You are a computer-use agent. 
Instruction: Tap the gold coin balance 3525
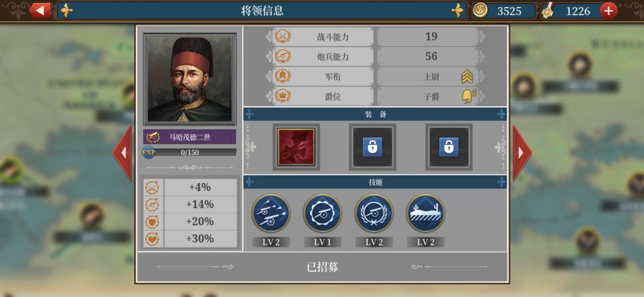[x=504, y=11]
